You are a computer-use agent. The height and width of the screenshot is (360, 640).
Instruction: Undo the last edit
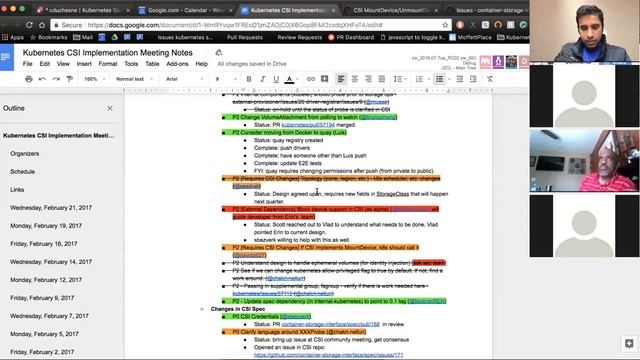pos(42,79)
